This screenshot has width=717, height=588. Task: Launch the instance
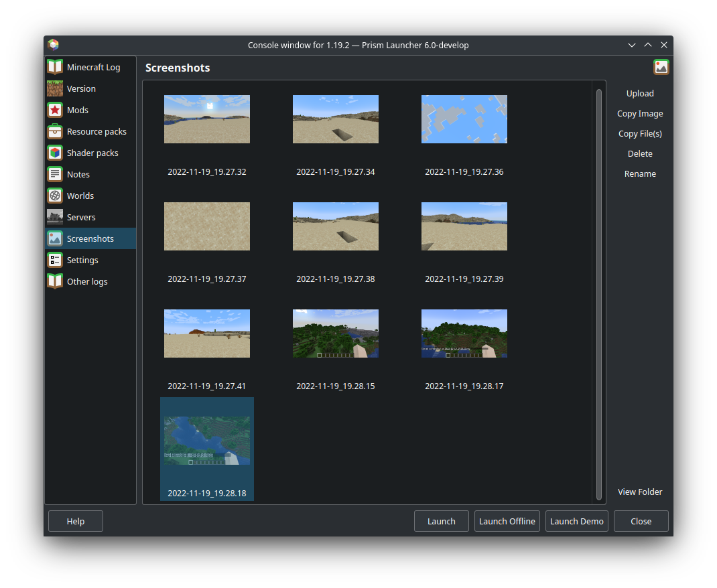[442, 521]
